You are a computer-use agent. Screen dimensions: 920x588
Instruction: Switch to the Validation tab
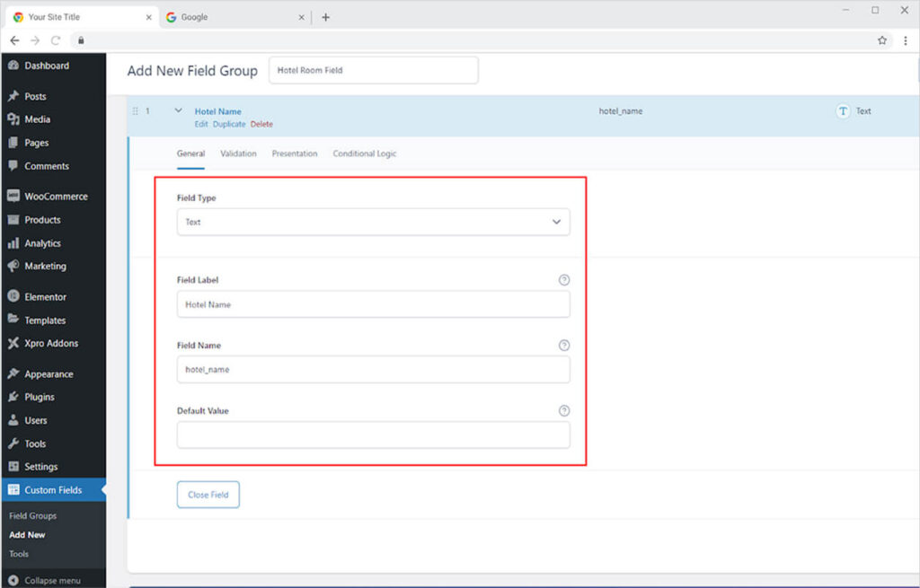point(238,154)
